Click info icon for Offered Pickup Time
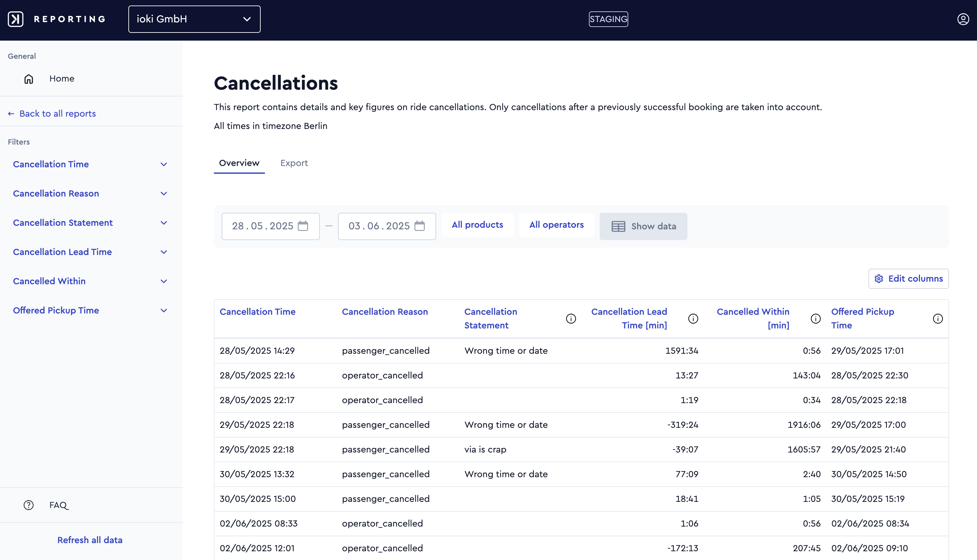977x560 pixels. pyautogui.click(x=938, y=318)
